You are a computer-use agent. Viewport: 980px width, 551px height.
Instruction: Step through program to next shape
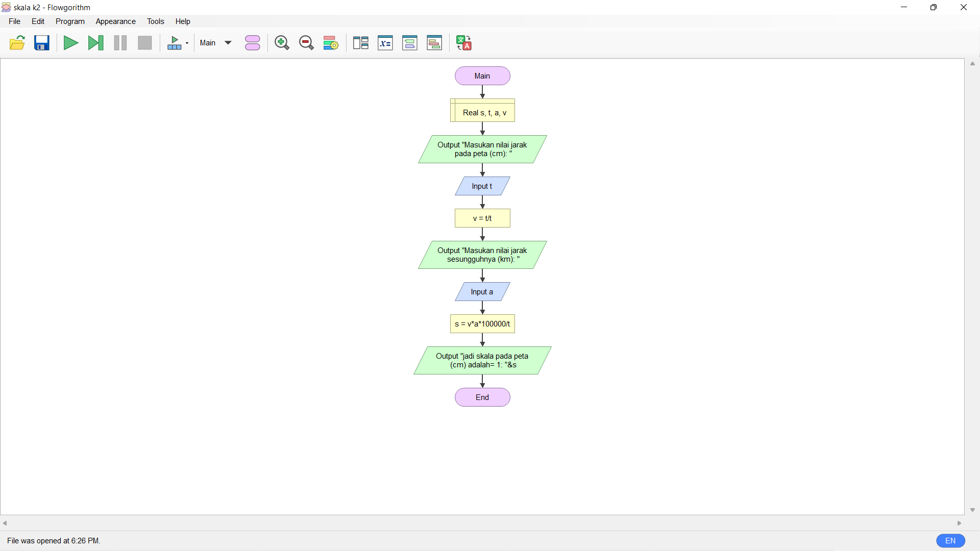pos(95,43)
